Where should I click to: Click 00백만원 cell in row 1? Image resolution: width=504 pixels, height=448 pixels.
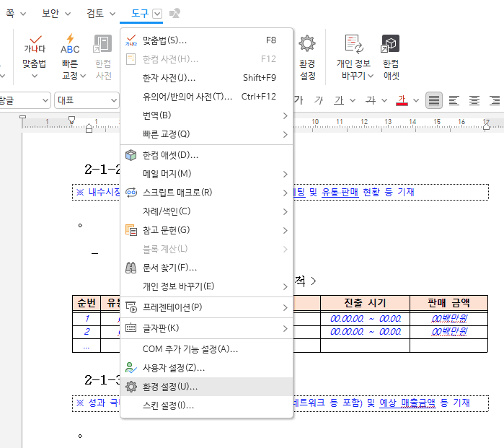tap(448, 318)
